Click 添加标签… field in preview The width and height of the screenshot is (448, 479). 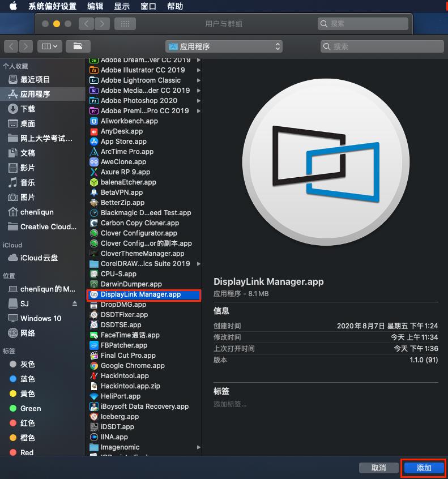(230, 404)
